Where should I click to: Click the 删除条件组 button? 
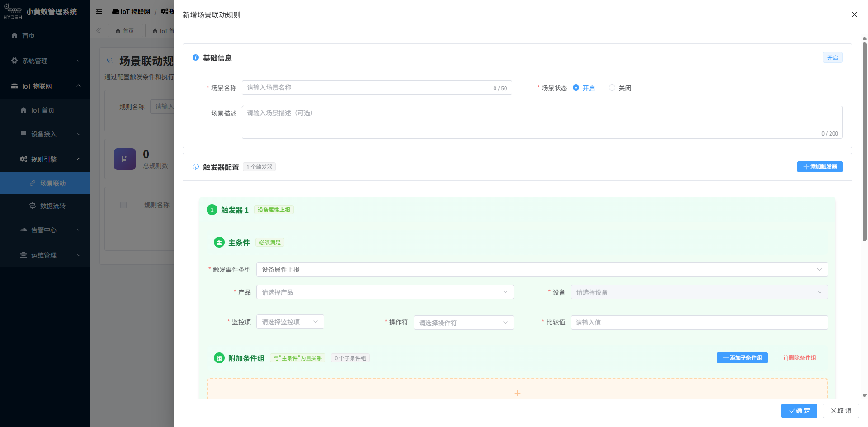[799, 358]
